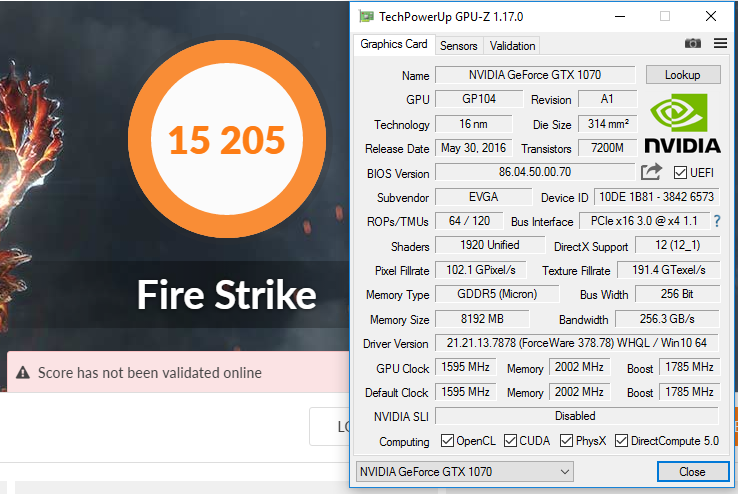Click the NVIDIA SLI Disabled field

[x=577, y=416]
